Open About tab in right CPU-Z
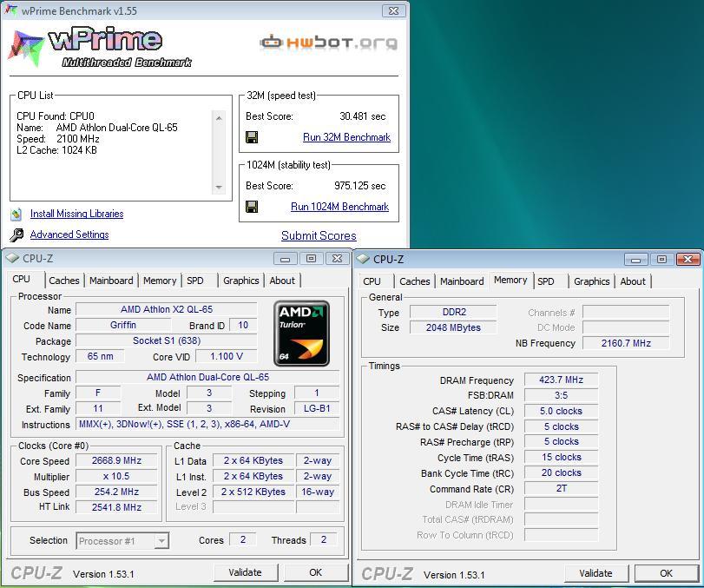 tap(633, 281)
